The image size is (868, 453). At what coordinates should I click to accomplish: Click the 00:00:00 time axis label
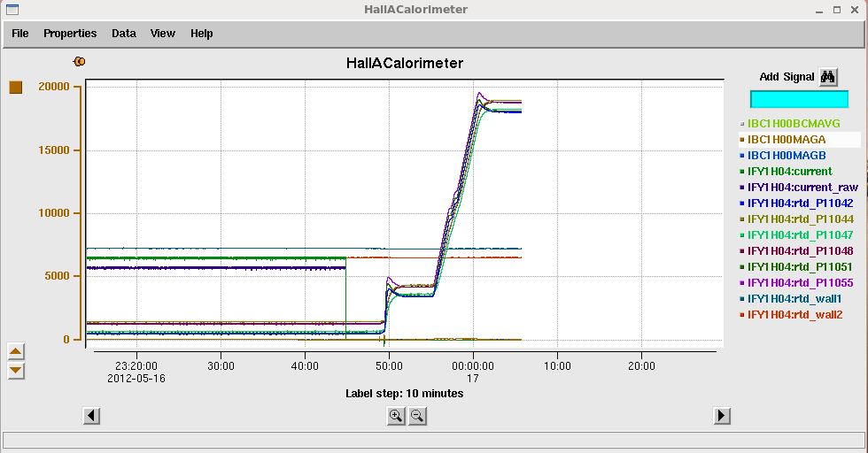point(473,366)
